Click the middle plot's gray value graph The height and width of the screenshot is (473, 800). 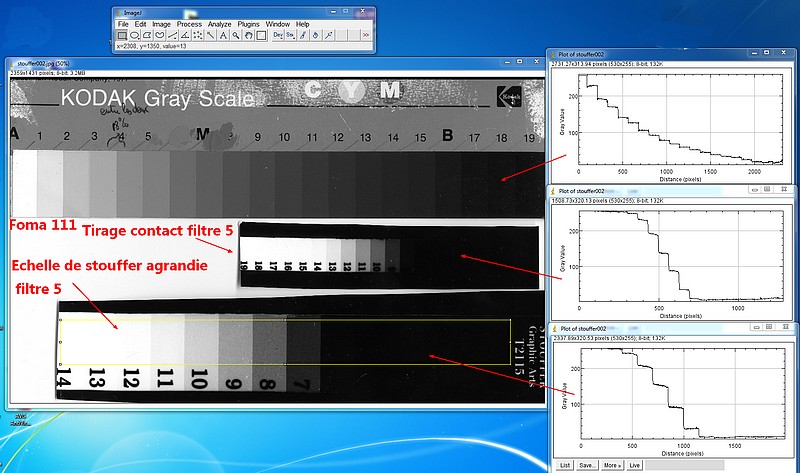tap(681, 256)
